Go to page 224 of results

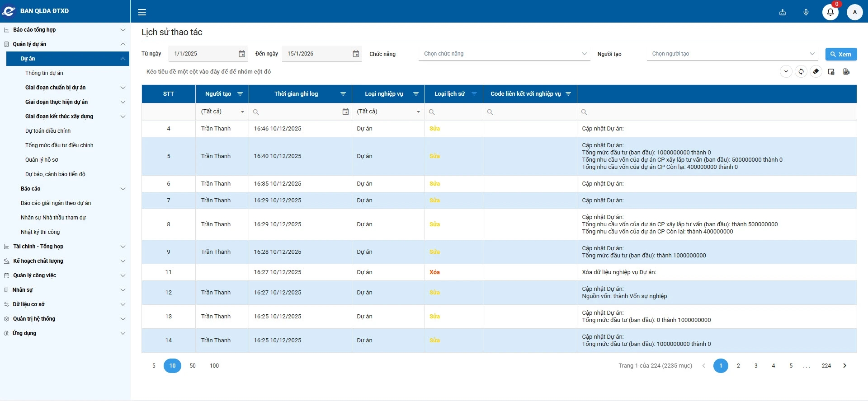coord(826,366)
